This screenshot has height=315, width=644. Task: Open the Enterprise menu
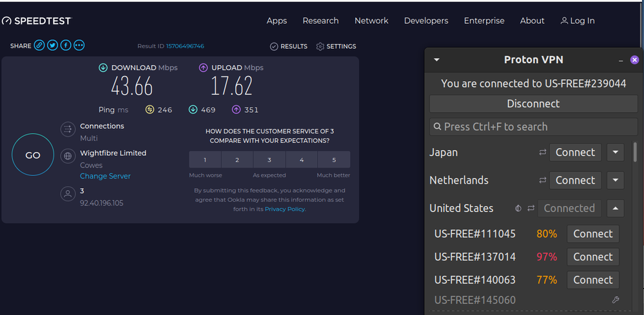[484, 21]
